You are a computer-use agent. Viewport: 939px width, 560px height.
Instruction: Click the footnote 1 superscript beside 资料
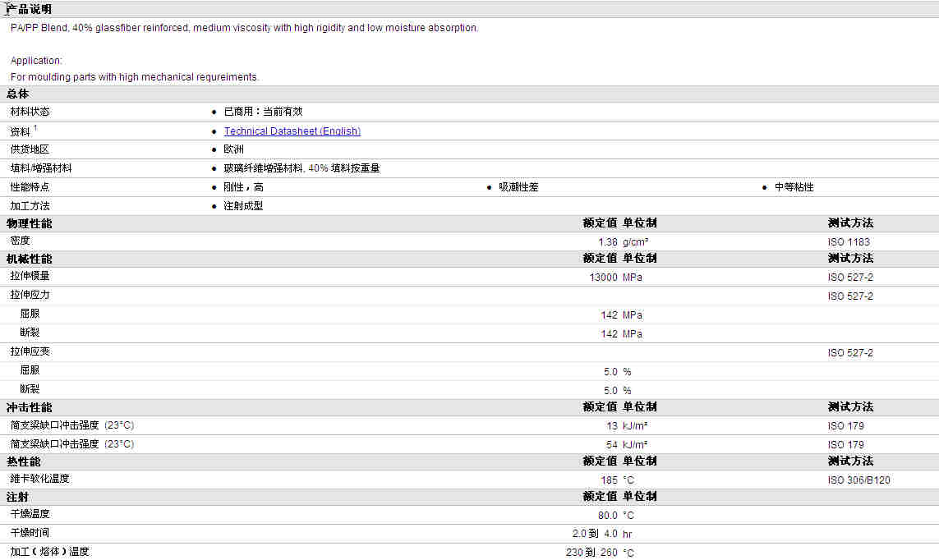(x=35, y=128)
